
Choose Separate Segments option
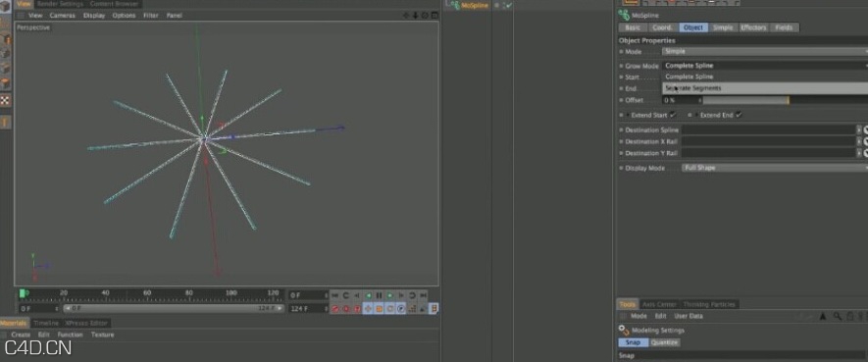pyautogui.click(x=765, y=88)
